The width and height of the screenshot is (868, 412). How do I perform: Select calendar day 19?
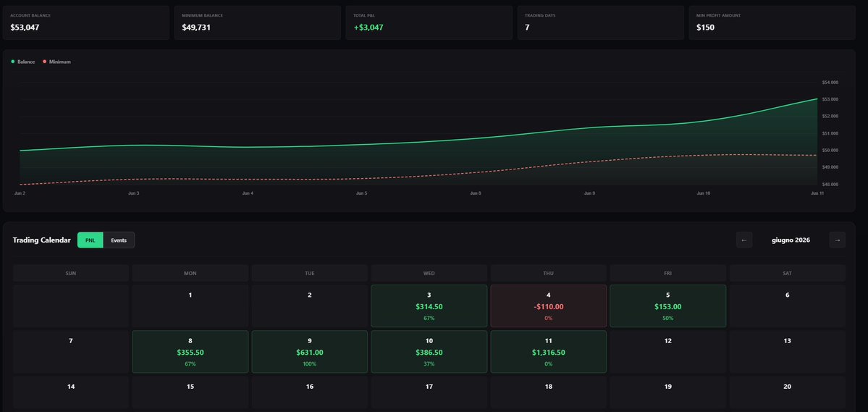coord(667,393)
